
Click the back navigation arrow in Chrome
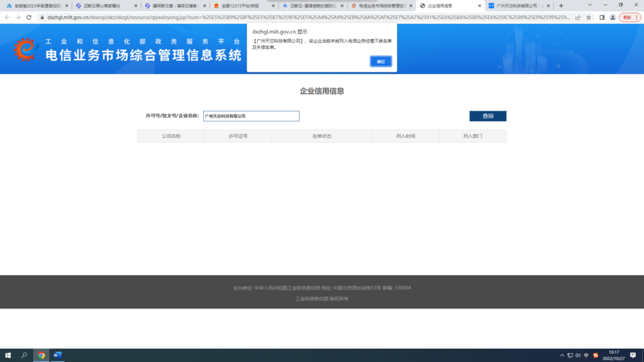point(8,18)
